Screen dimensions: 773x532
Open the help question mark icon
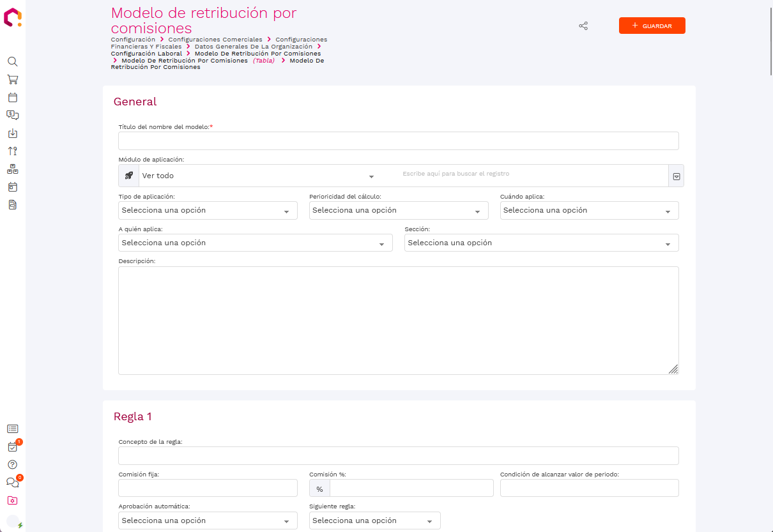click(12, 464)
